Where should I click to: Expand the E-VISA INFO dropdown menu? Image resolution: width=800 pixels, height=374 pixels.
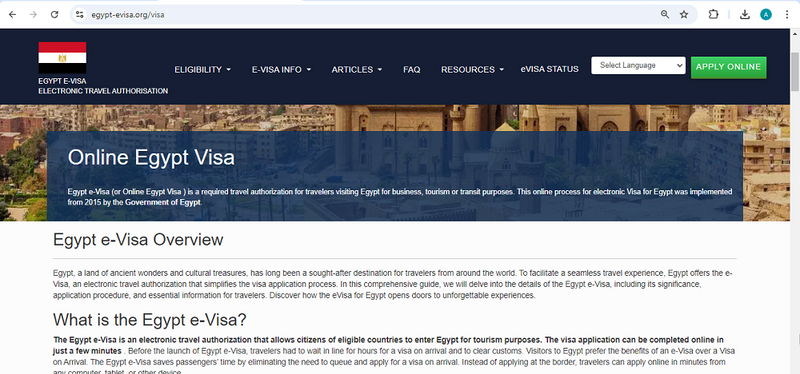(281, 69)
